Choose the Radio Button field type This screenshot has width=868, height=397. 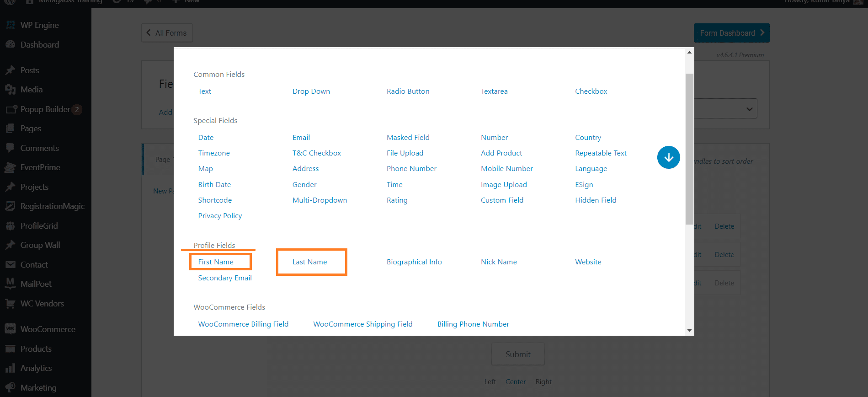click(408, 91)
